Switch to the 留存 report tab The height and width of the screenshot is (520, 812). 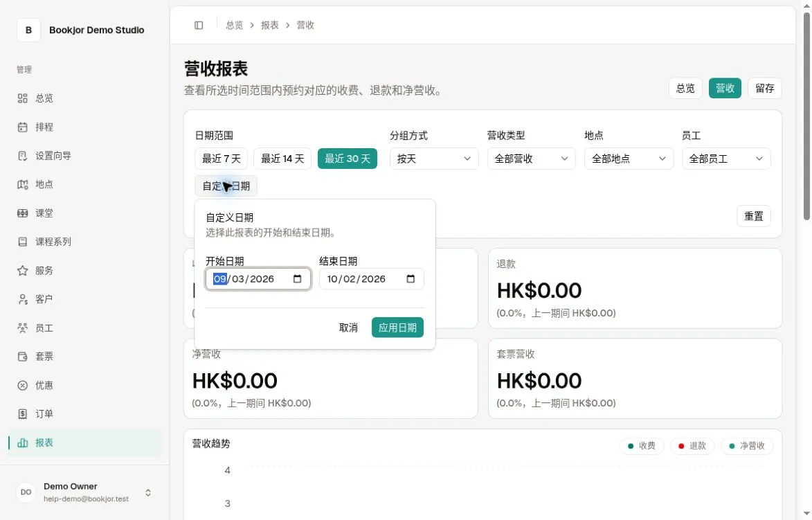click(765, 88)
